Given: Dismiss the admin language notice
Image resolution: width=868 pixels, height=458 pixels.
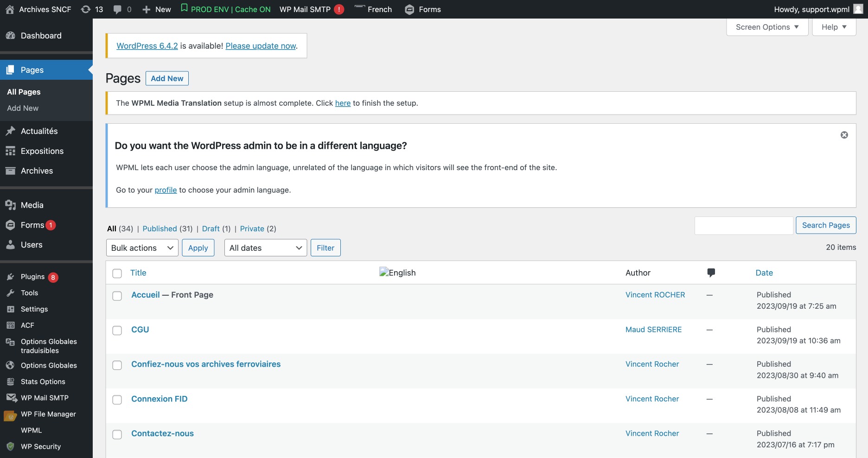Looking at the screenshot, I should (844, 135).
